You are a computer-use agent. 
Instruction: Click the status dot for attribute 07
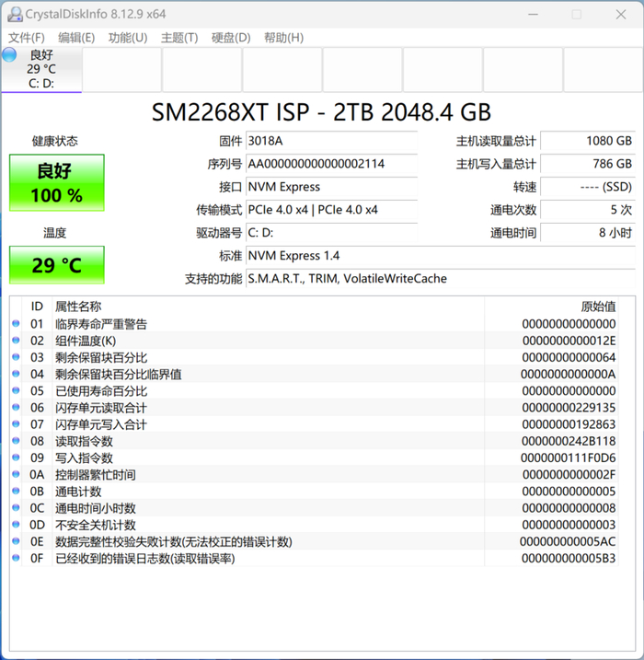point(16,423)
